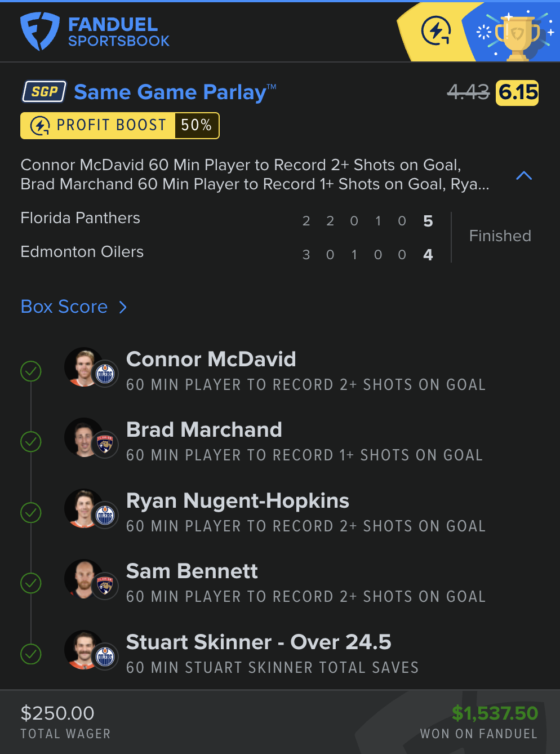Screen dimensions: 560x754
Task: Tap Brad Marchand's player headshot
Action: pyautogui.click(x=83, y=437)
